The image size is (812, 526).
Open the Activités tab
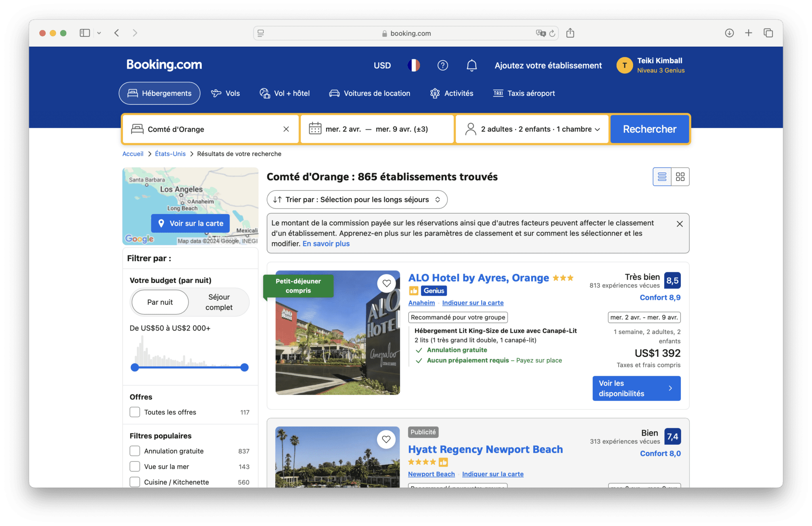coord(452,93)
